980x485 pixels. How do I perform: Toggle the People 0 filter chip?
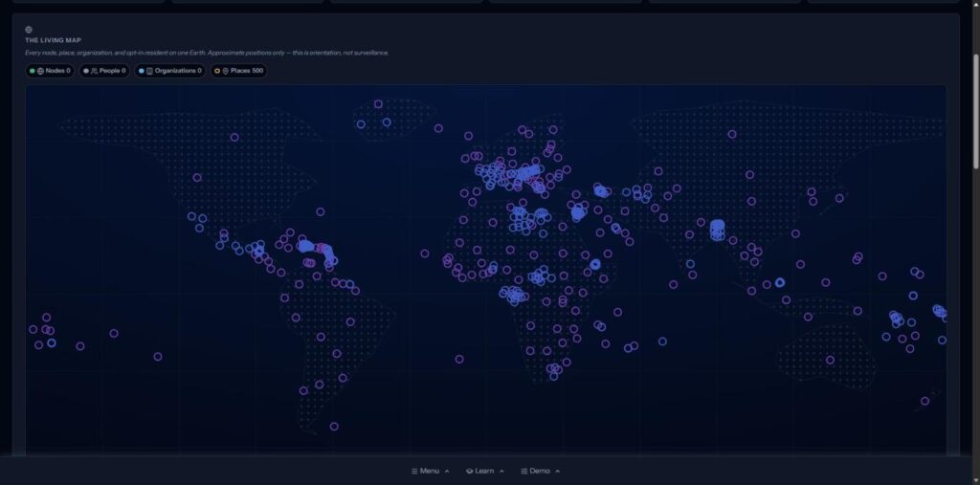click(x=104, y=71)
